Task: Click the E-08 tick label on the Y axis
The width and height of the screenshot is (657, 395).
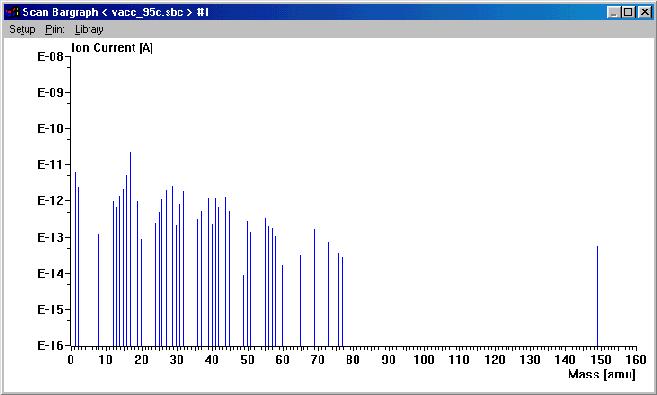Action: coord(50,56)
